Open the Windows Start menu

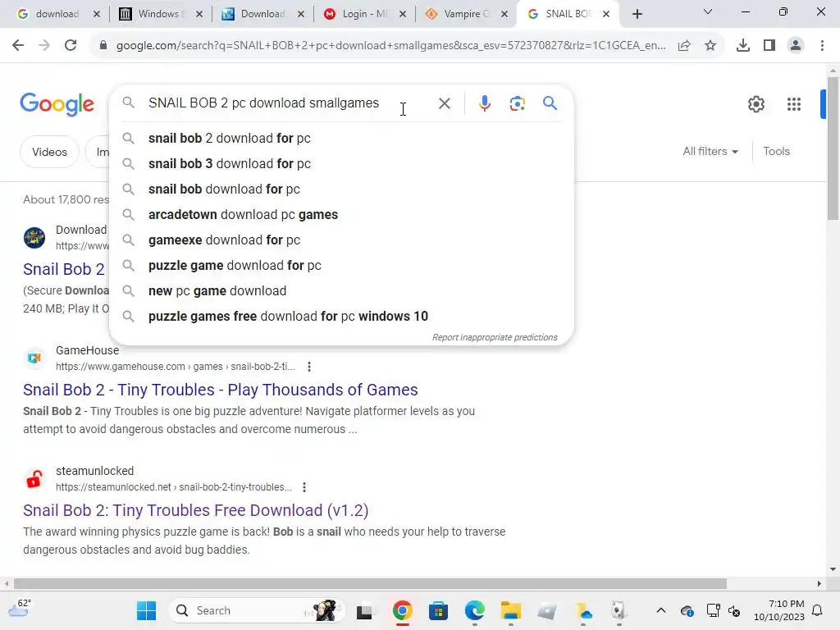(x=146, y=610)
